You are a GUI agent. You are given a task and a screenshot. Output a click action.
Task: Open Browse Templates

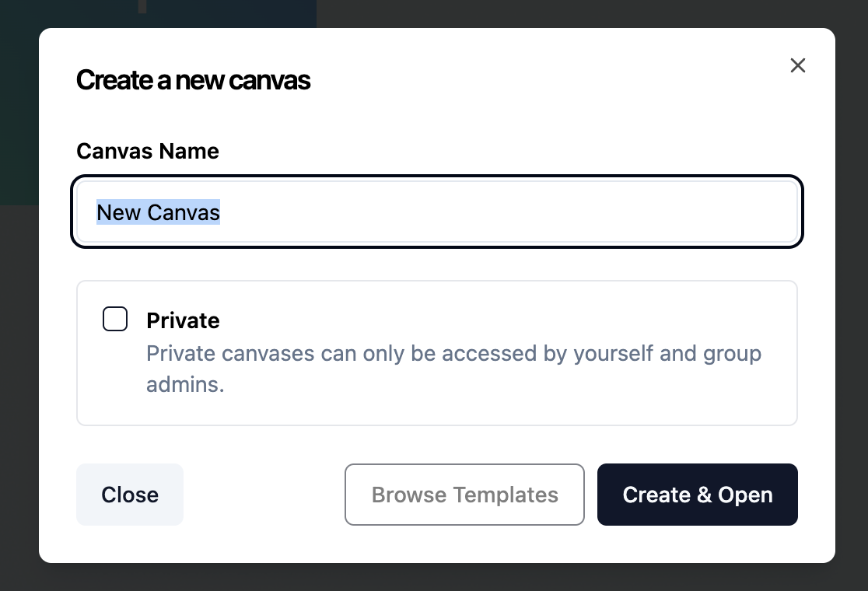[464, 495]
